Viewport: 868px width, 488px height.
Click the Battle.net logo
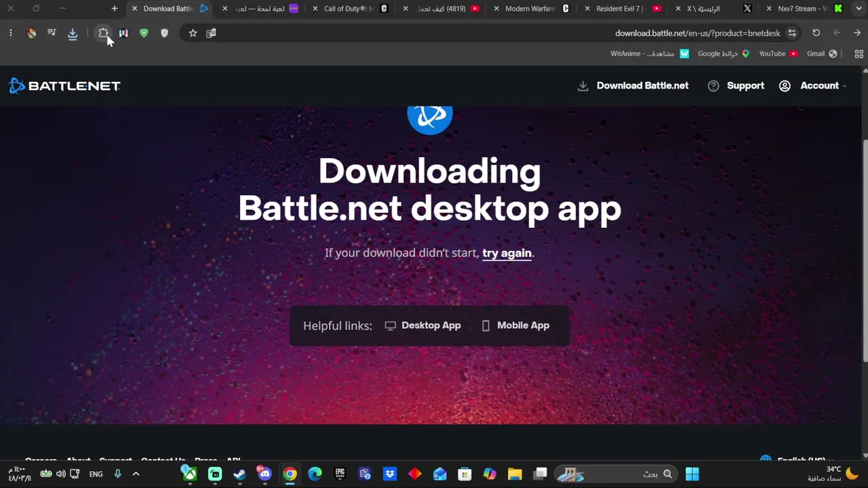64,85
